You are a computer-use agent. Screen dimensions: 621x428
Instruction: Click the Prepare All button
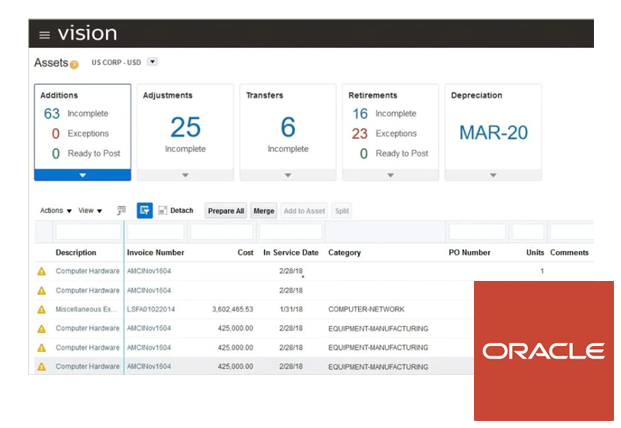(226, 211)
